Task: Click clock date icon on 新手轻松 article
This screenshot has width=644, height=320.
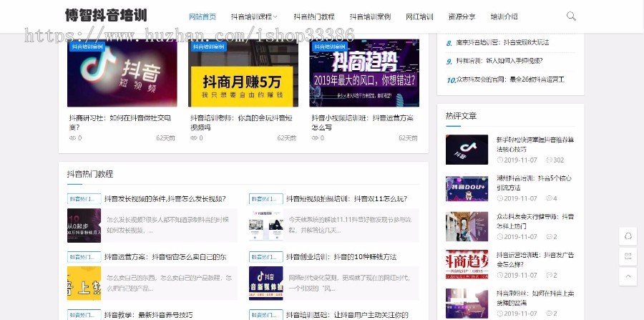Action: click(x=500, y=160)
